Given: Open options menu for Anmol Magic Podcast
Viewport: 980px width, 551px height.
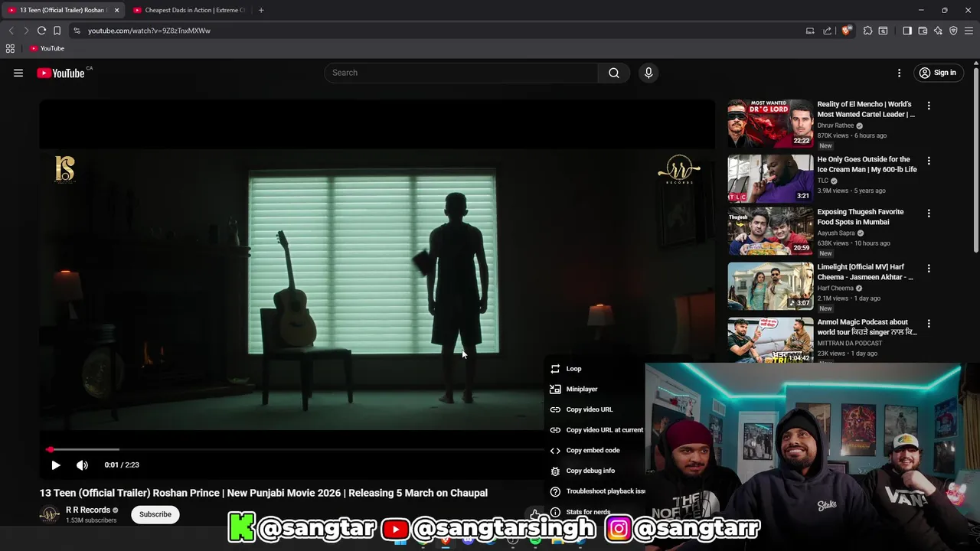Looking at the screenshot, I should click(x=929, y=324).
